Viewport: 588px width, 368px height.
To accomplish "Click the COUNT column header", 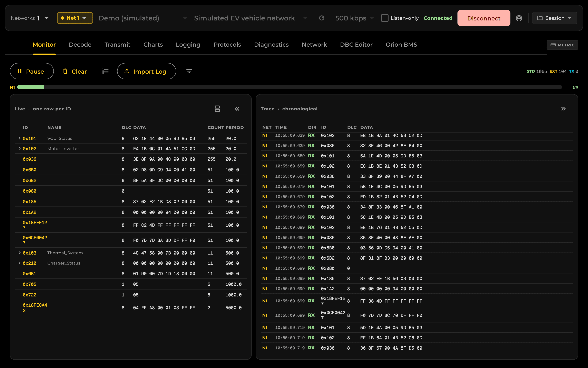I will [216, 128].
